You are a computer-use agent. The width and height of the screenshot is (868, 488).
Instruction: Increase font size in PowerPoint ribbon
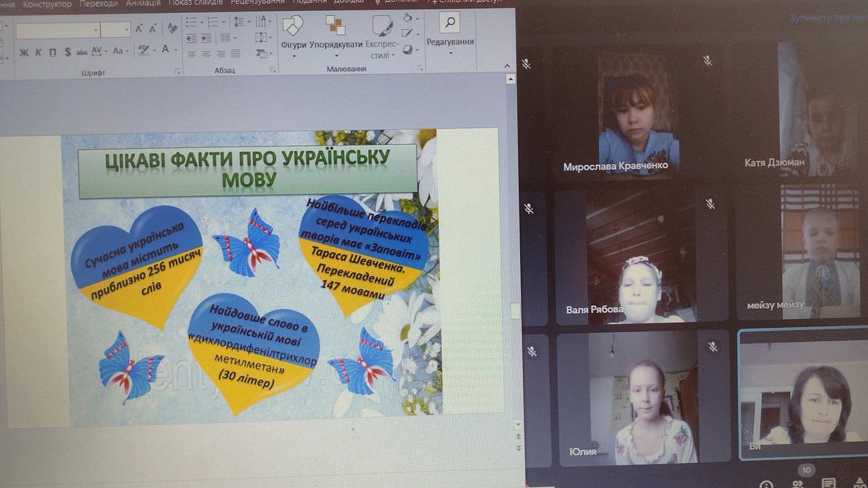(139, 28)
